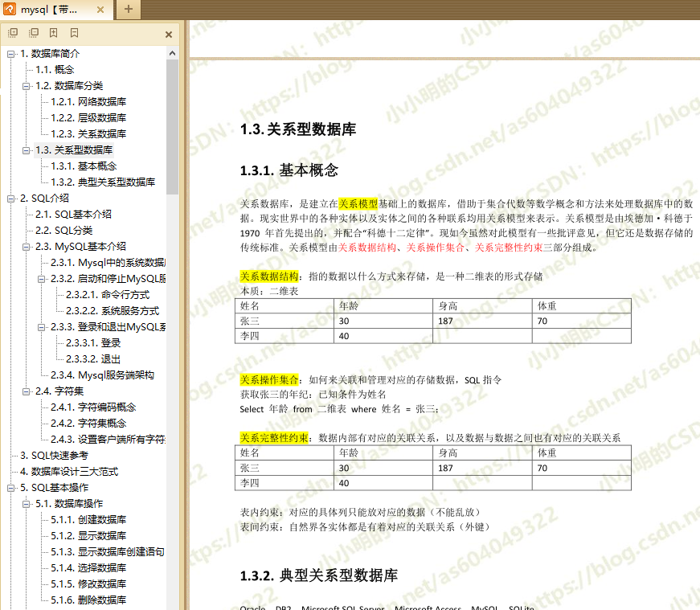Go to bookmark '5.1.1. 创建数据库'

pyautogui.click(x=88, y=520)
